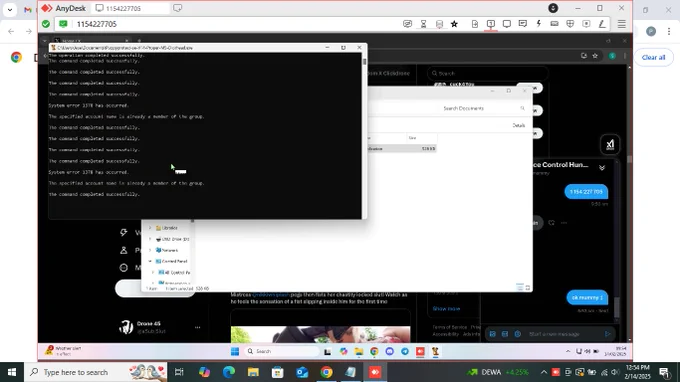Viewport: 680px width, 382px height.
Task: Select the pen drawing icon in AnyDesk toolbar
Action: [602, 24]
